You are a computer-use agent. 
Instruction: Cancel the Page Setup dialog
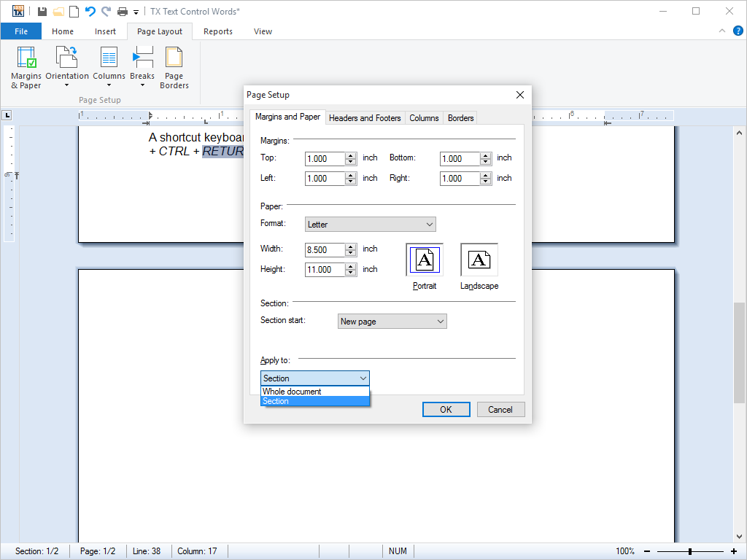[x=500, y=409]
